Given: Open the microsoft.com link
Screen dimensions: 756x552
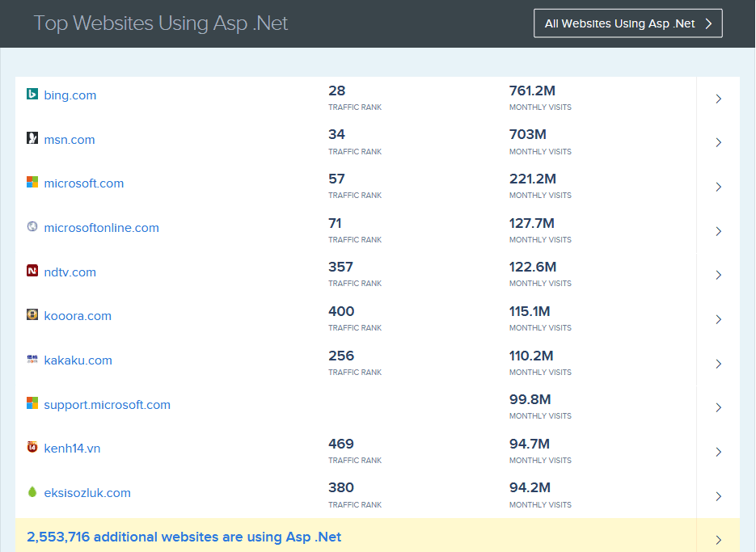Looking at the screenshot, I should (x=84, y=183).
